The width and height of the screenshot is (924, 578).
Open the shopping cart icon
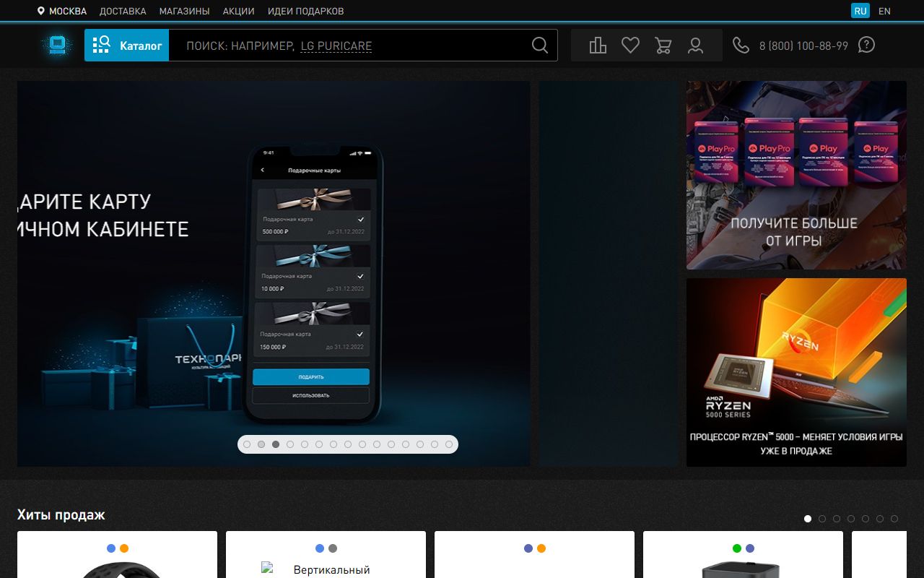point(663,46)
